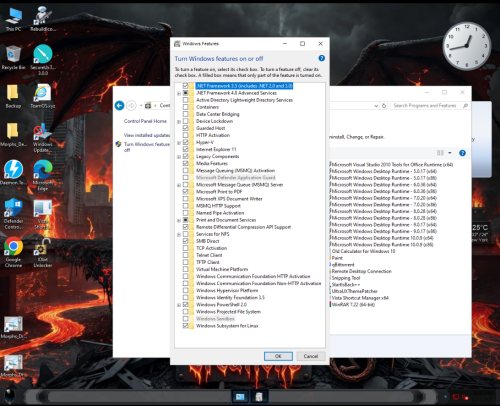500x406 pixels.
Task: Toggle the Containers checkbox
Action: (x=186, y=107)
